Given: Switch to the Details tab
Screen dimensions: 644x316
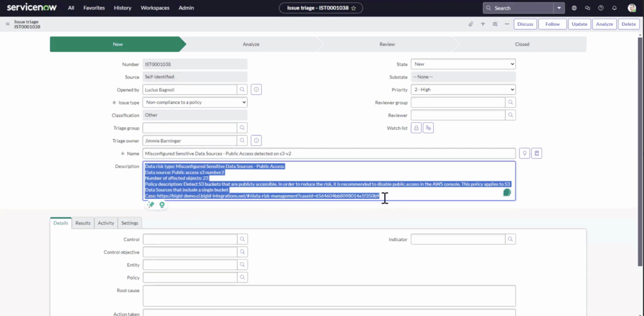Looking at the screenshot, I should tap(61, 223).
